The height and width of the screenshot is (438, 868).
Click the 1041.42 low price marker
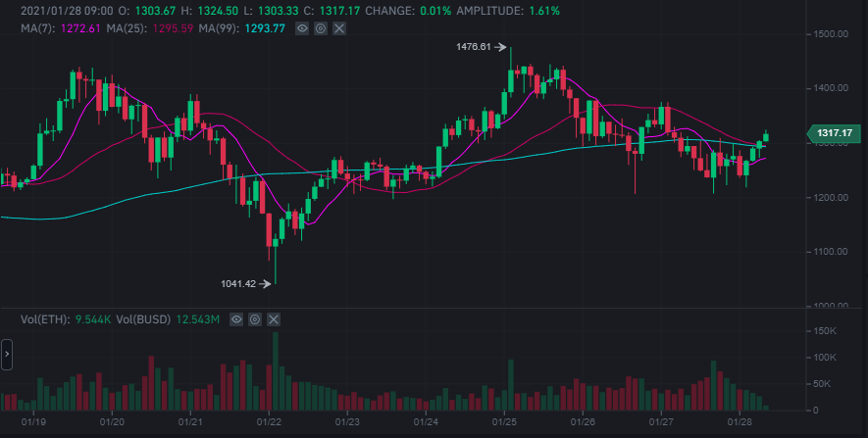tap(238, 284)
